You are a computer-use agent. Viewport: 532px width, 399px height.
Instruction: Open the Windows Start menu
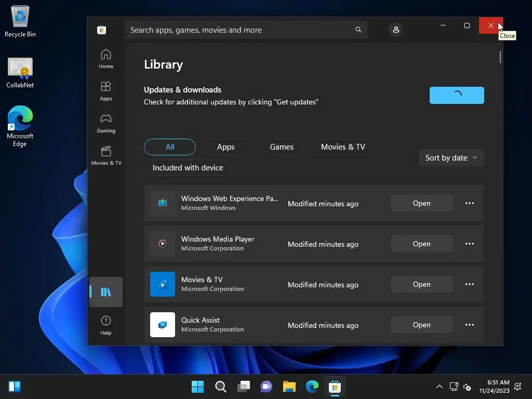[197, 387]
